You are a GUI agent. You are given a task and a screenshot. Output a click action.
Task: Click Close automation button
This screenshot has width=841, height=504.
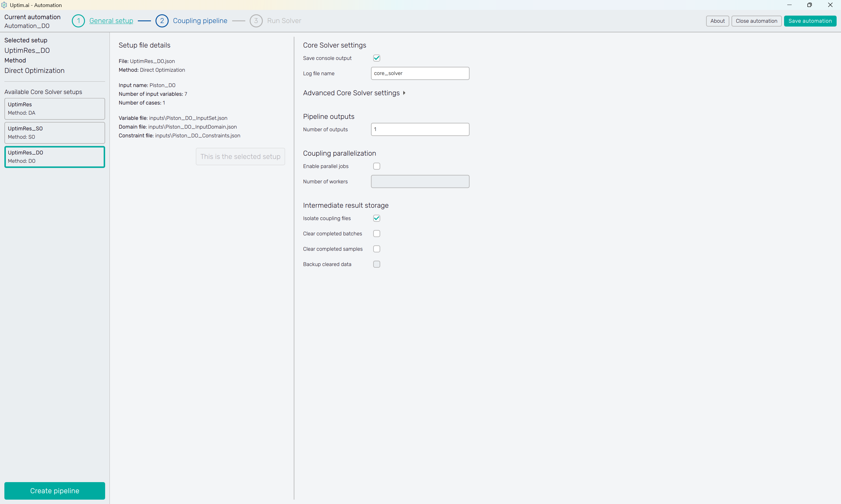pos(756,21)
